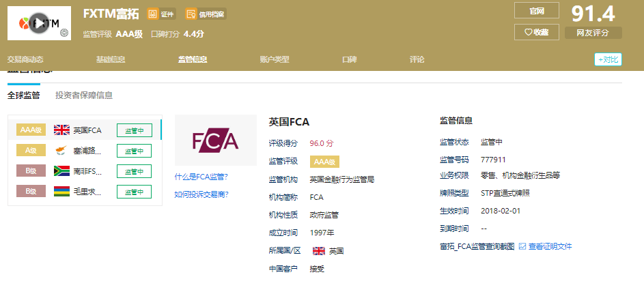Click the 接受 Chinese clients value

click(x=317, y=269)
